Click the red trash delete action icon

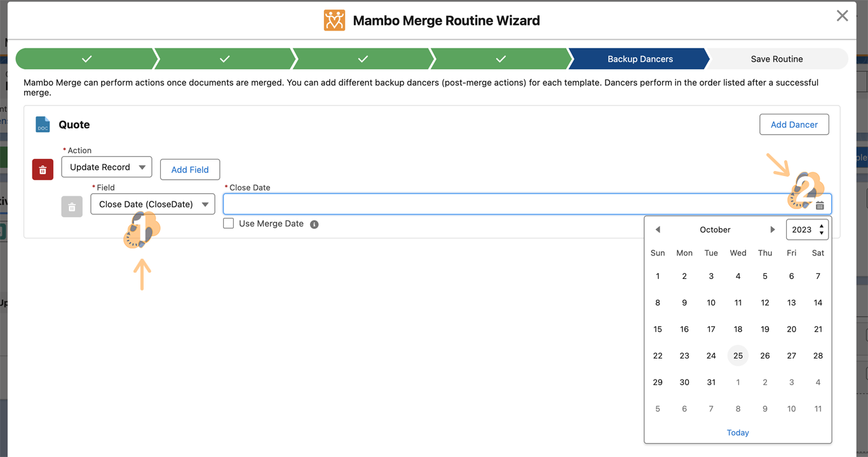[x=43, y=170]
